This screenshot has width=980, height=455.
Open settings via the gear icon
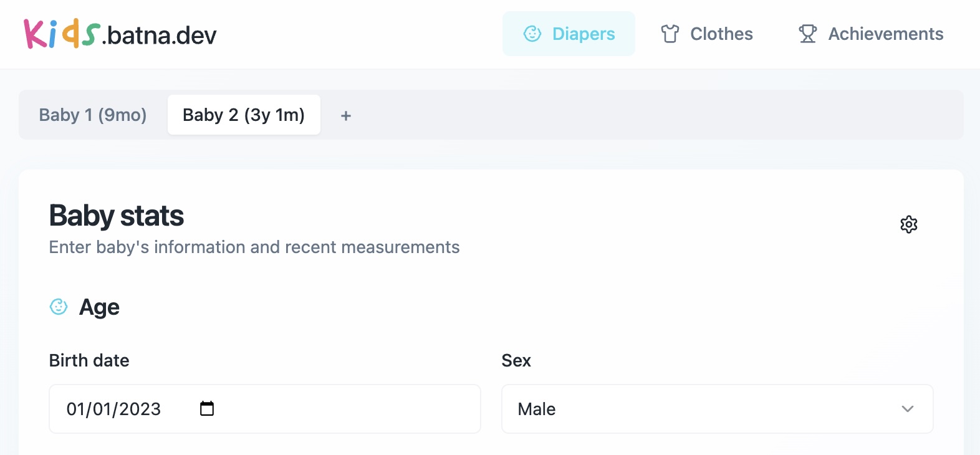pyautogui.click(x=908, y=224)
